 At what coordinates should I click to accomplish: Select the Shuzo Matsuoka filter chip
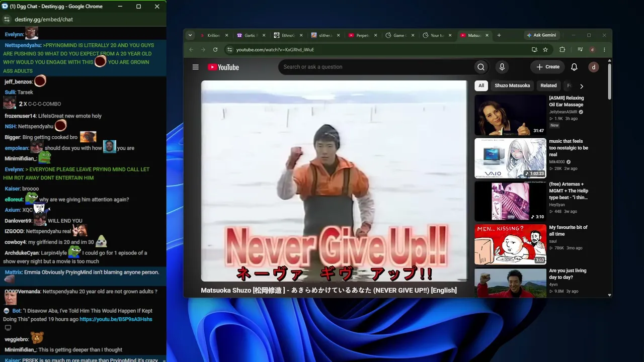[x=512, y=85]
